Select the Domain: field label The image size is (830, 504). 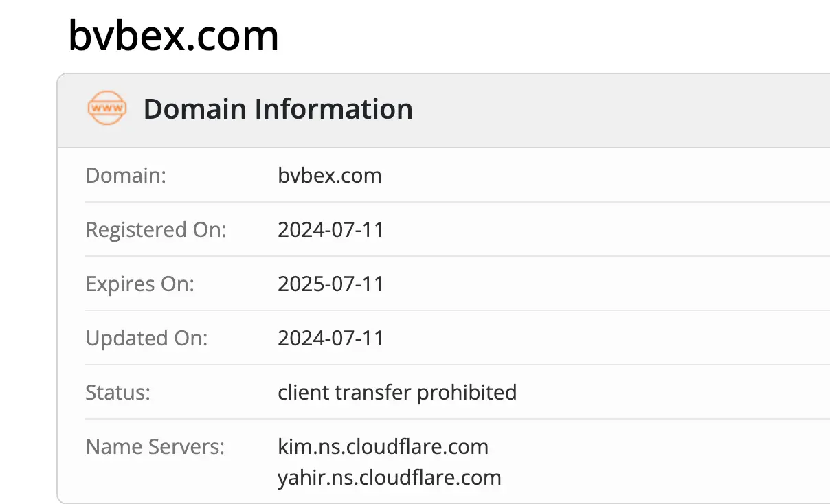tap(126, 175)
